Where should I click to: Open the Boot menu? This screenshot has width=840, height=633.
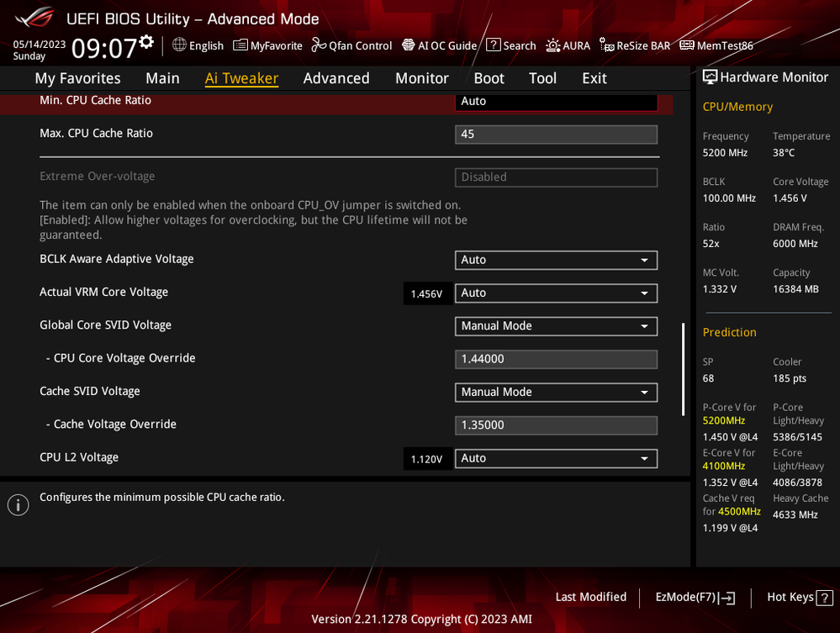489,77
